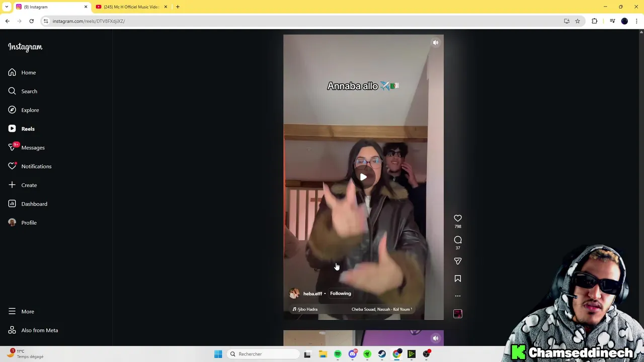Click the address bar URL
The height and width of the screenshot is (362, 644).
click(x=89, y=21)
